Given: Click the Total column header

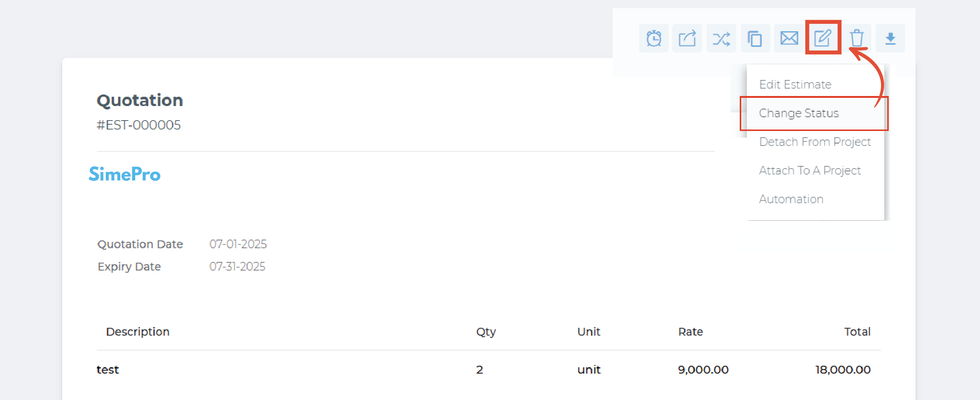Looking at the screenshot, I should 857,332.
